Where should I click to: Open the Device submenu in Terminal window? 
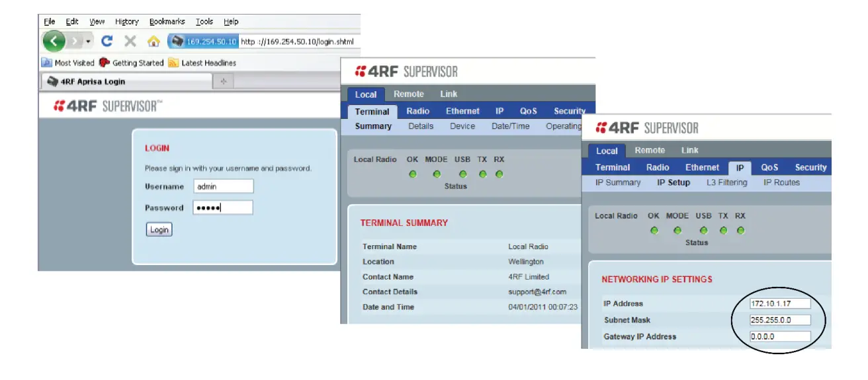coord(462,126)
